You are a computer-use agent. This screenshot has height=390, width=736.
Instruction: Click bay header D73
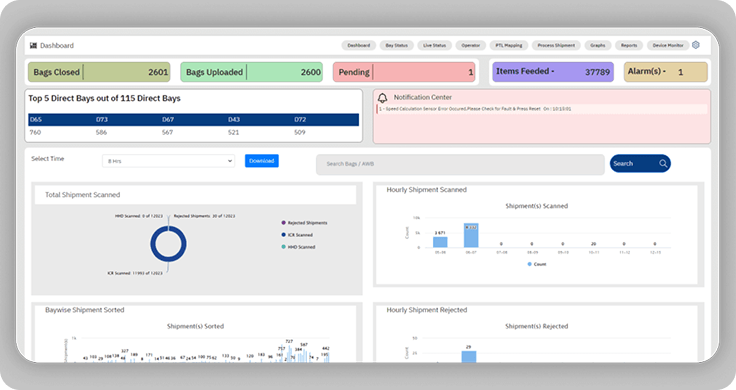click(x=102, y=120)
